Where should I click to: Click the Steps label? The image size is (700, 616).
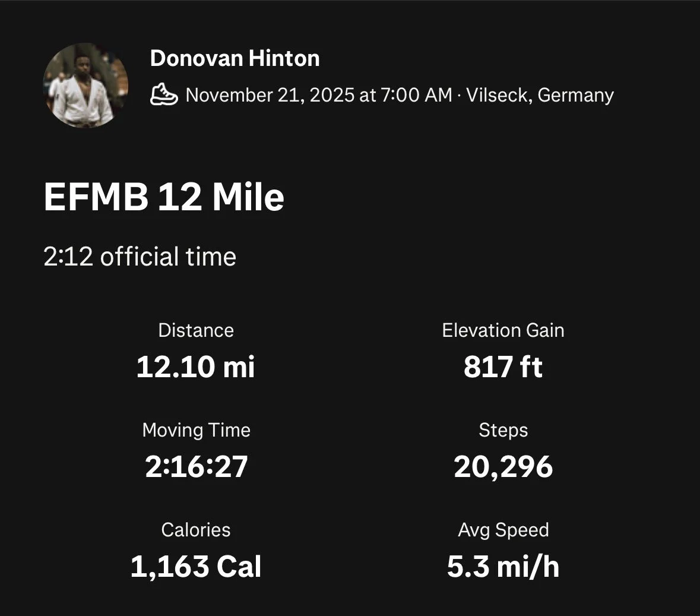coord(503,431)
